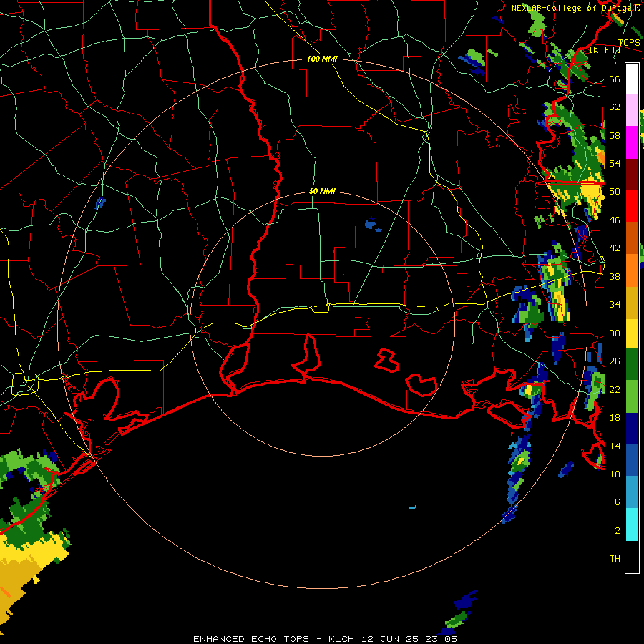Click the light pink 62 kft legend swatch
The height and width of the screenshot is (644, 644).
coord(632,110)
